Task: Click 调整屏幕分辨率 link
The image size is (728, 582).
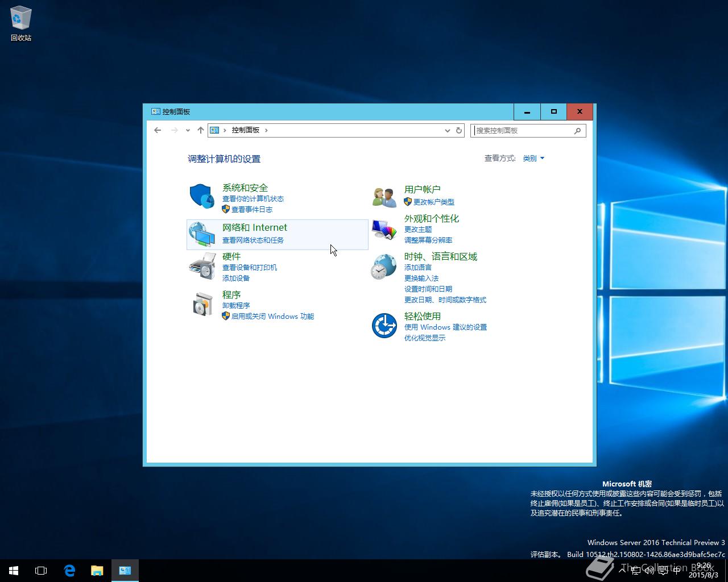Action: click(x=428, y=240)
